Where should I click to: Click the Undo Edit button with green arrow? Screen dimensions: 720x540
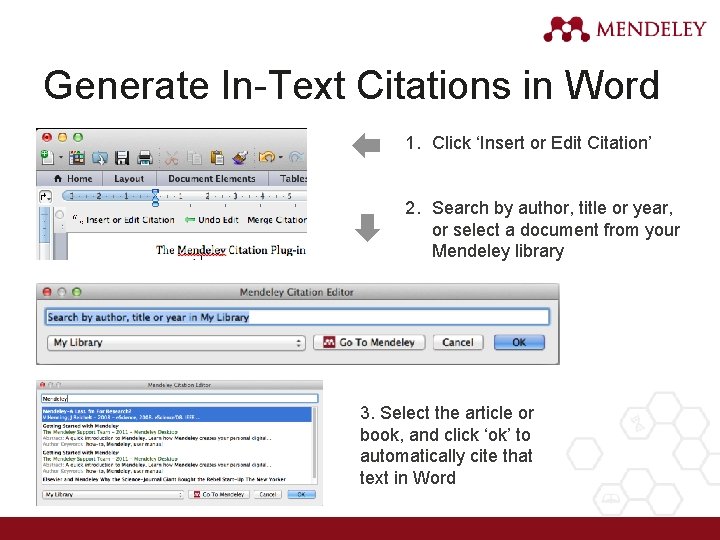pyautogui.click(x=211, y=219)
